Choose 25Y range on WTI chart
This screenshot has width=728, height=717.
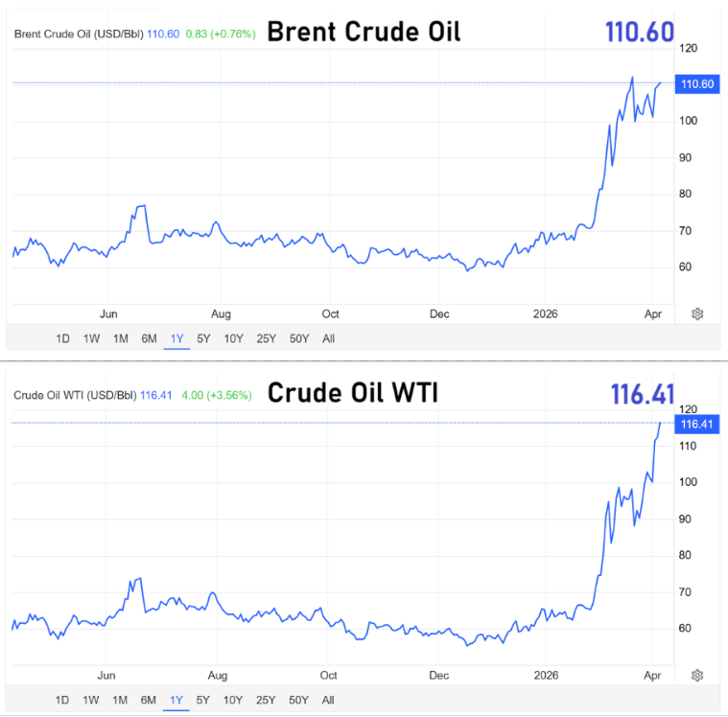266,700
